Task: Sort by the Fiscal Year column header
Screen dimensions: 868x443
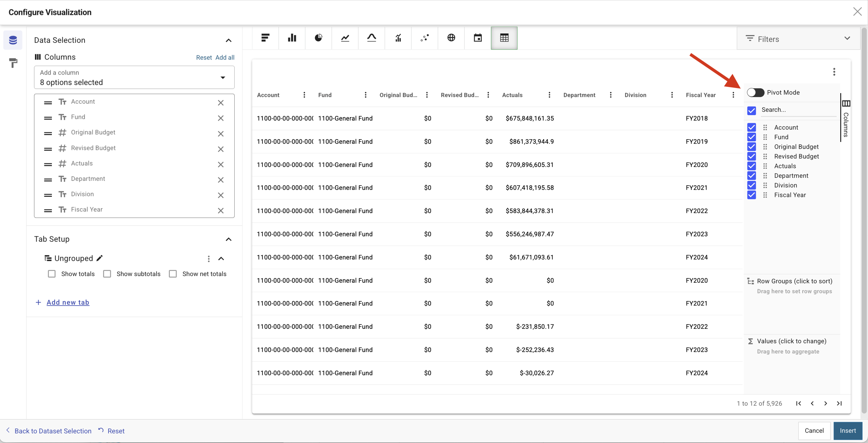Action: pos(701,95)
